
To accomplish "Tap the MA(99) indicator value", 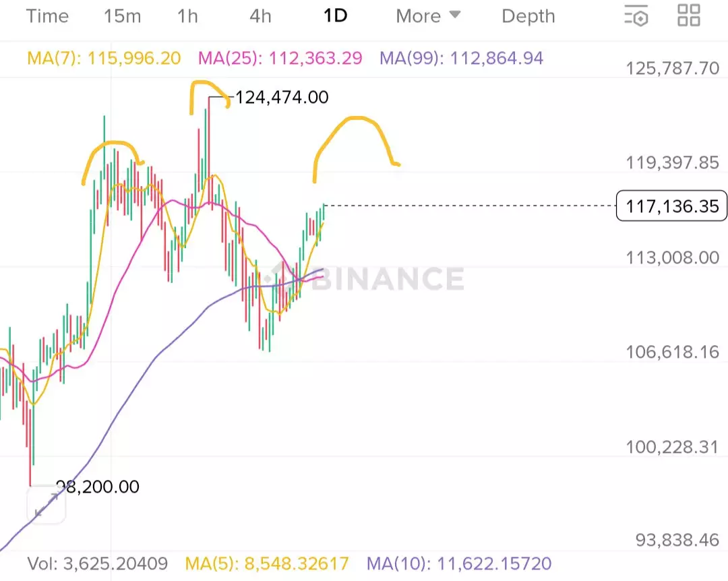I will pos(461,59).
